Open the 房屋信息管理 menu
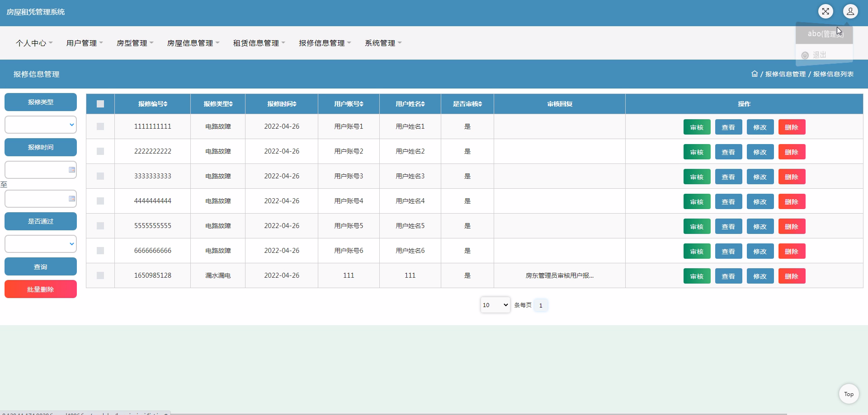 [193, 43]
